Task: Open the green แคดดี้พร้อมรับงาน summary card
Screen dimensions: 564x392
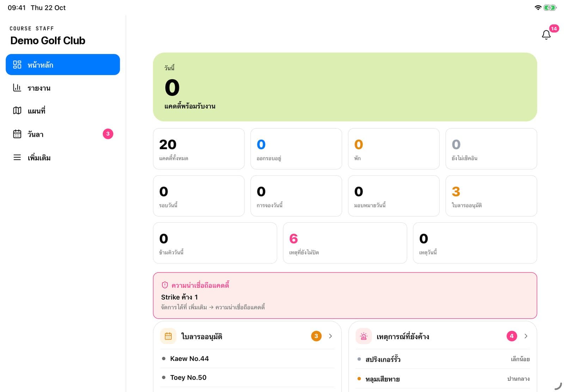Action: pyautogui.click(x=345, y=87)
